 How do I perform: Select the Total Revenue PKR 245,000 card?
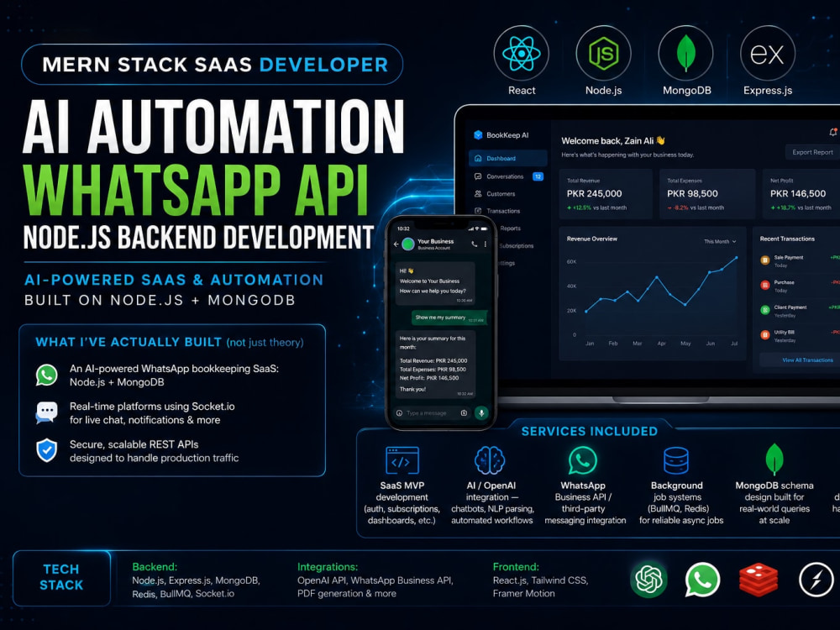(x=606, y=193)
